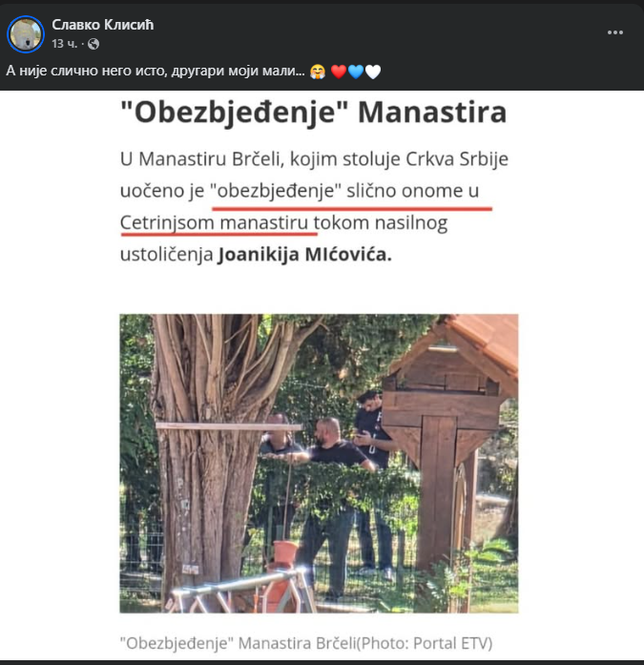This screenshot has height=665, width=644.
Task: Click the post text "А није слично него исто"
Action: [88, 71]
